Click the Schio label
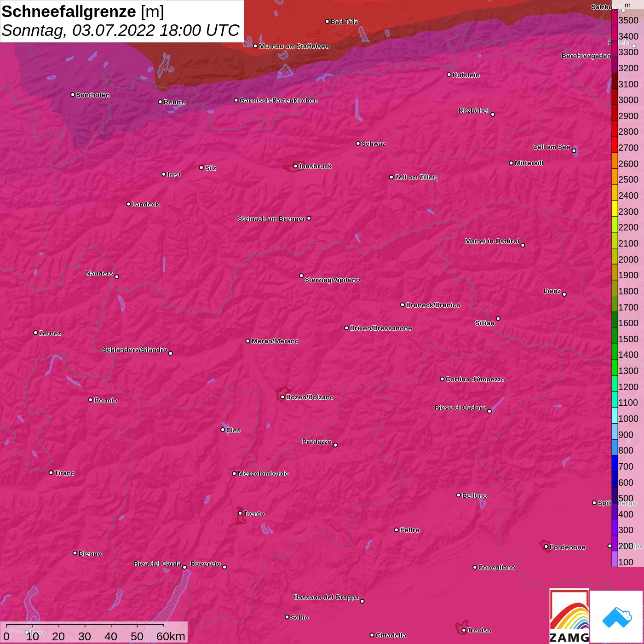Screen dimensions: 644x644 pos(299,617)
